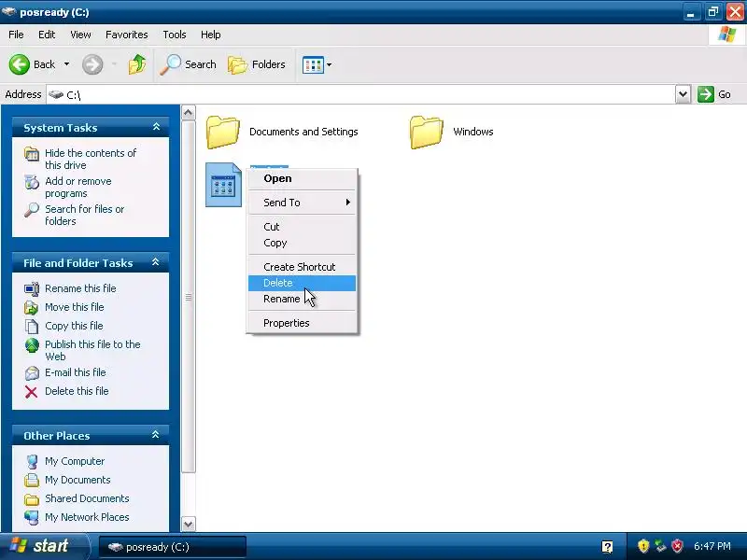
Task: Click Hide the contents of this drive link
Action: coord(91,159)
